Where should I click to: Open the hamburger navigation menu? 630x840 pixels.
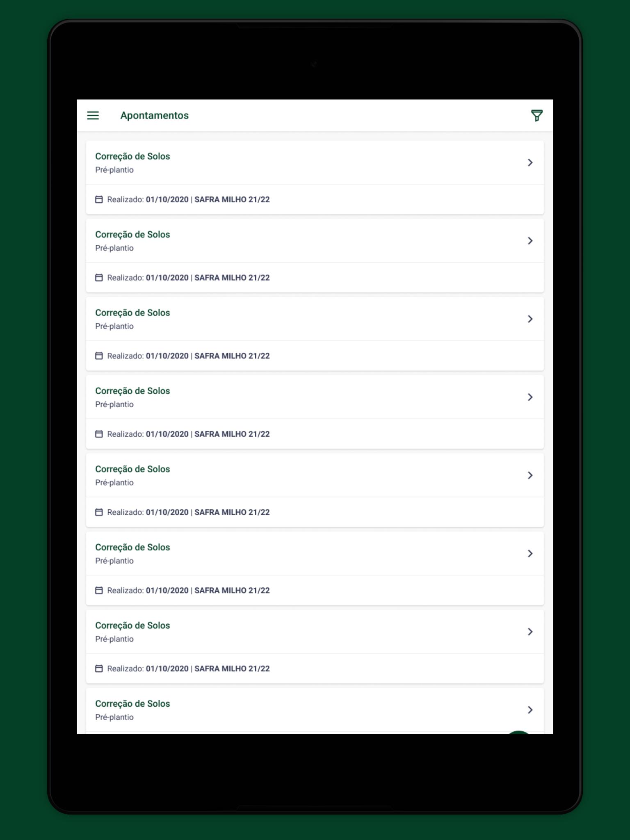[93, 115]
